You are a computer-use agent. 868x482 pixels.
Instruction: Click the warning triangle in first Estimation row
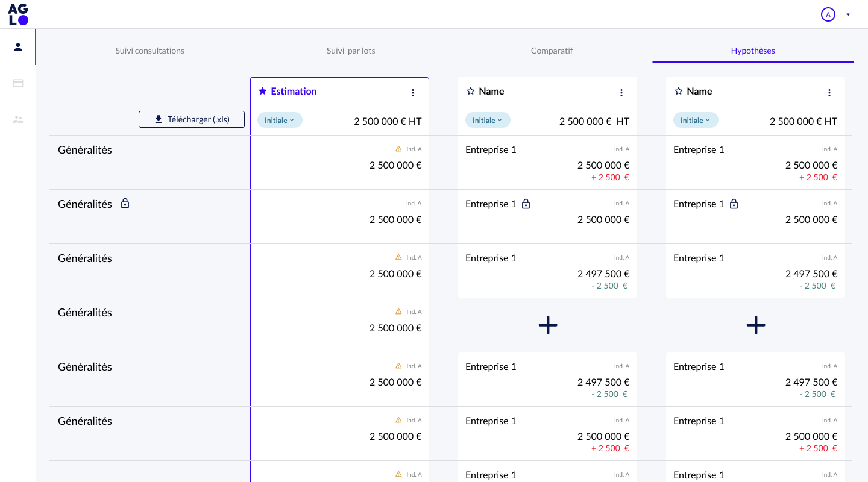click(398, 149)
